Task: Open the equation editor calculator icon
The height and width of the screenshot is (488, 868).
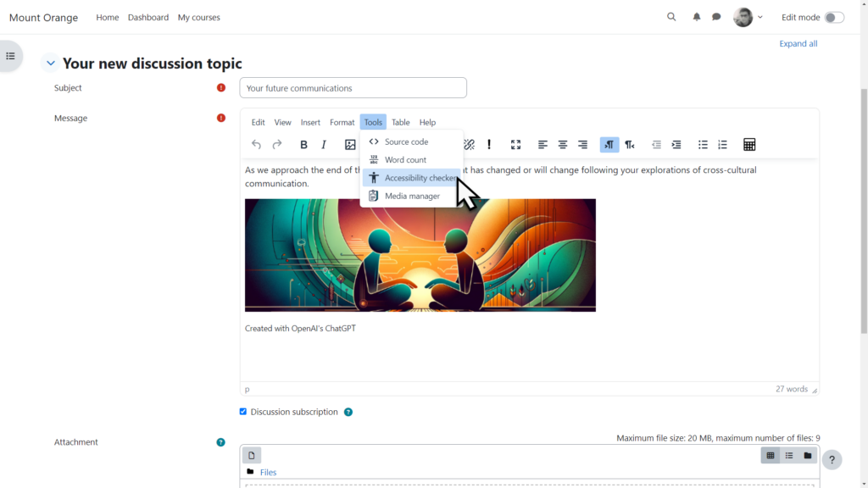Action: coord(749,145)
